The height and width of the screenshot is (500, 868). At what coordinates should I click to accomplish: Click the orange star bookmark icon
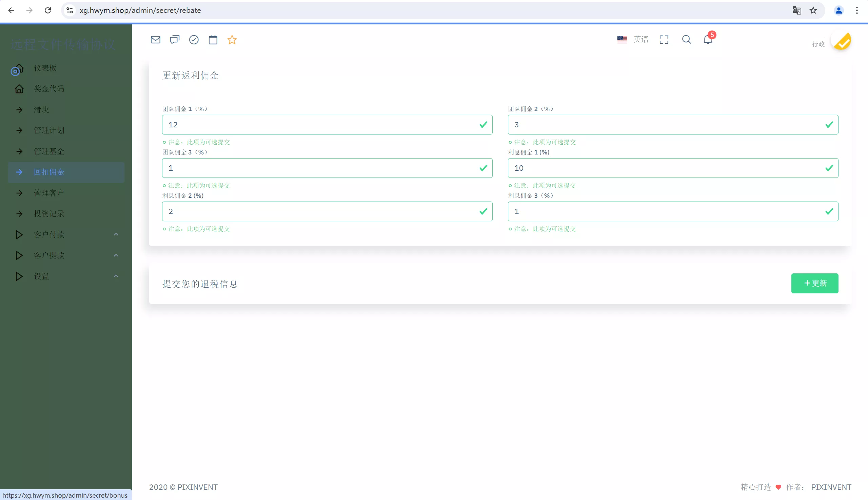coord(232,40)
